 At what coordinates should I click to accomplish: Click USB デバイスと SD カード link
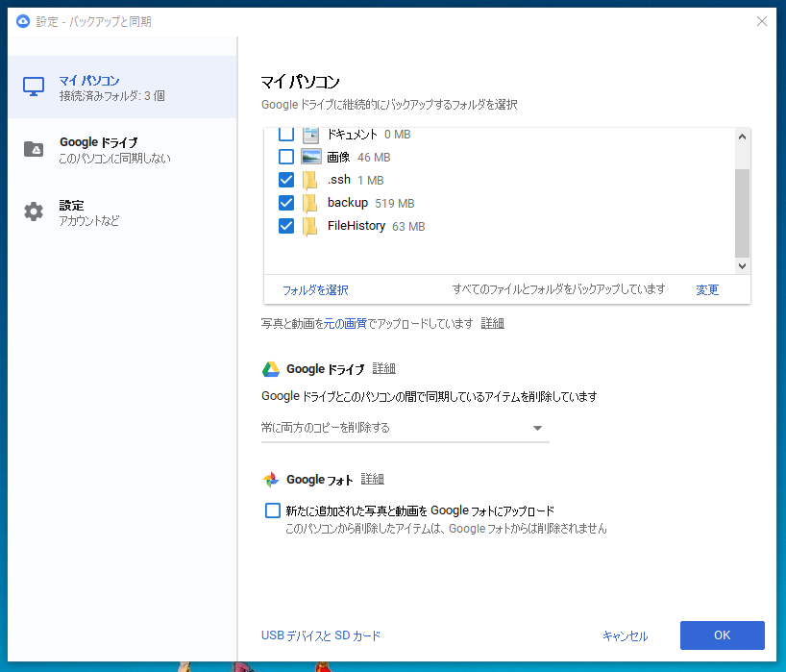[321, 635]
